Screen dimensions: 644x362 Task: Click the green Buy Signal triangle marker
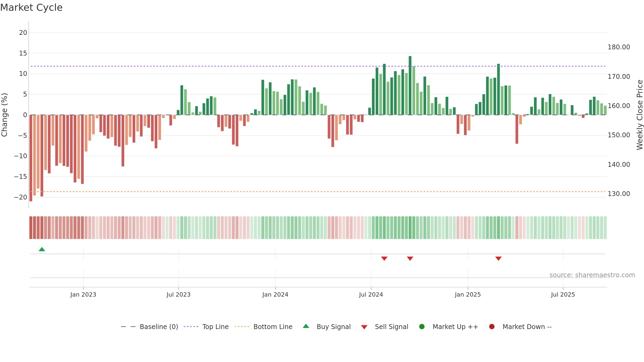click(42, 249)
